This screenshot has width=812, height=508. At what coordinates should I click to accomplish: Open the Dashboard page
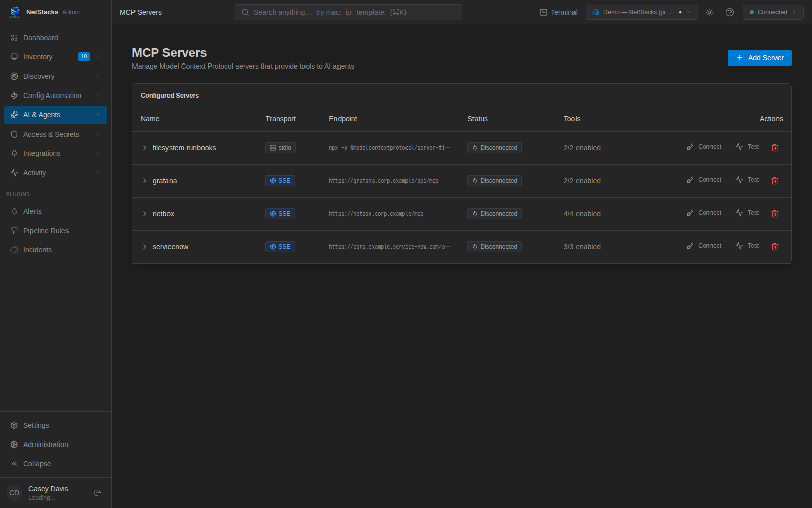[55, 38]
